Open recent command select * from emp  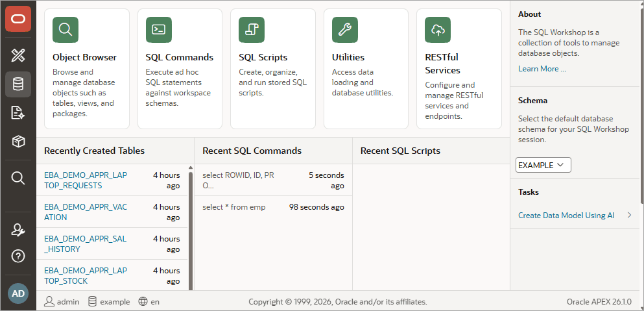234,207
